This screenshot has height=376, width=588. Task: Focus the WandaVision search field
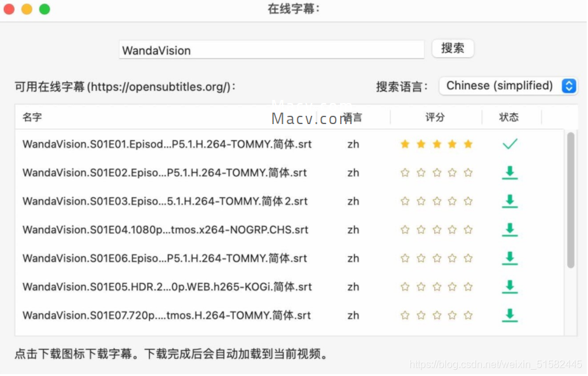(x=271, y=50)
